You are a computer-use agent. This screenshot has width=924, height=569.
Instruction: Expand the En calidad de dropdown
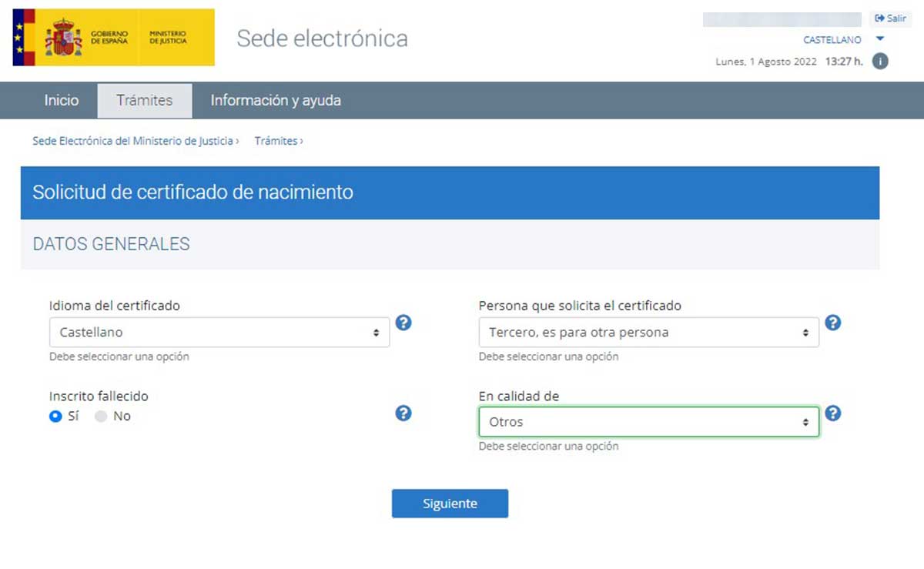coord(648,422)
